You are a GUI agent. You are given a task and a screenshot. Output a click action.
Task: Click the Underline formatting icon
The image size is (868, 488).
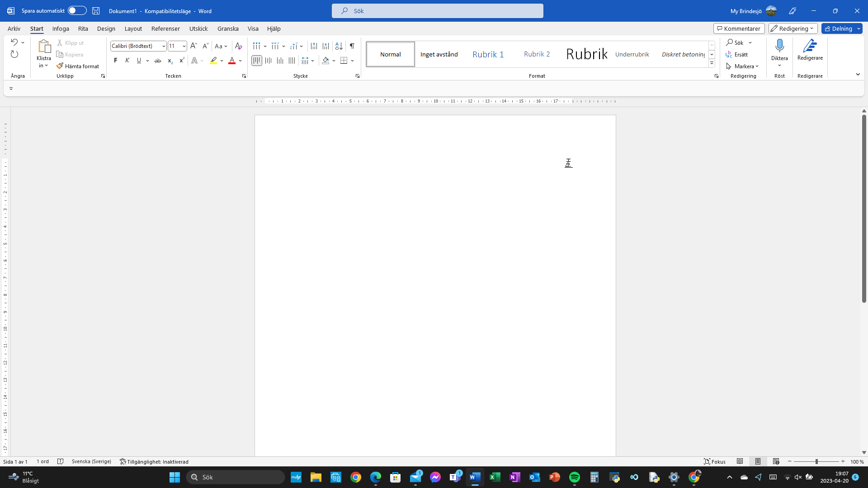click(x=139, y=61)
